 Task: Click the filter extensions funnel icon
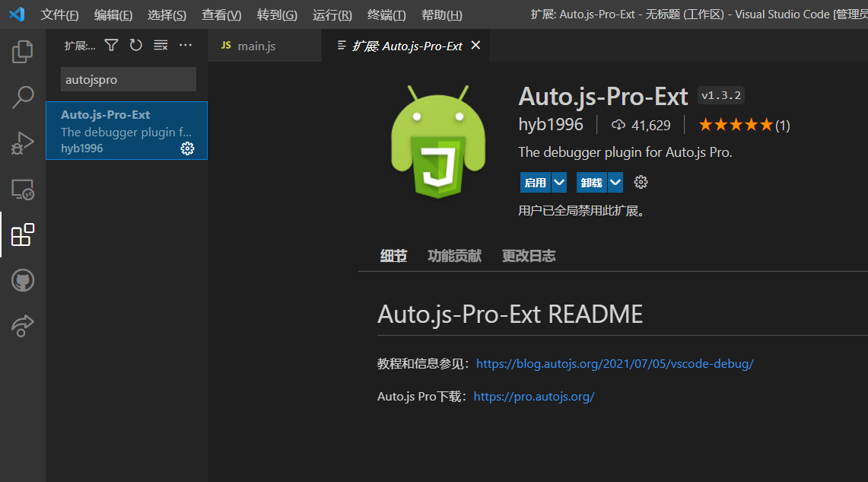coord(111,46)
